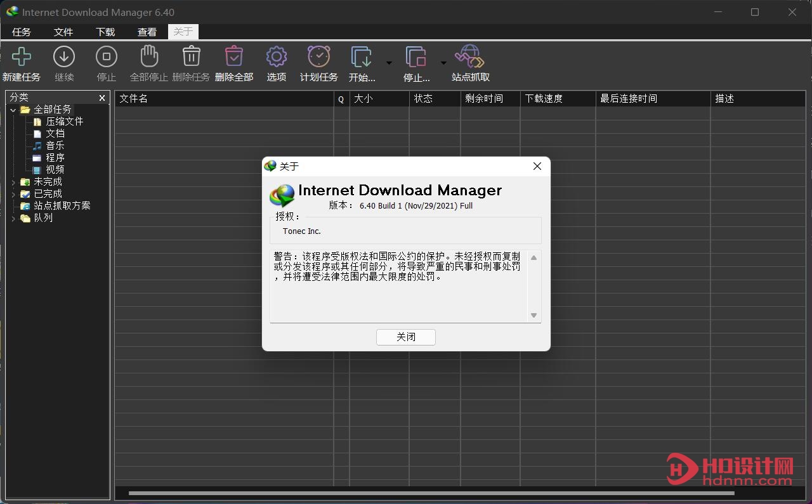
Task: Click the IDM logo in About dialog
Action: pyautogui.click(x=282, y=195)
